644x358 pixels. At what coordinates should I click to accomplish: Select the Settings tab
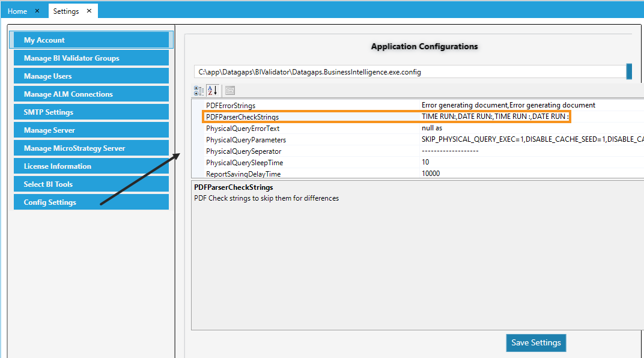pos(65,11)
